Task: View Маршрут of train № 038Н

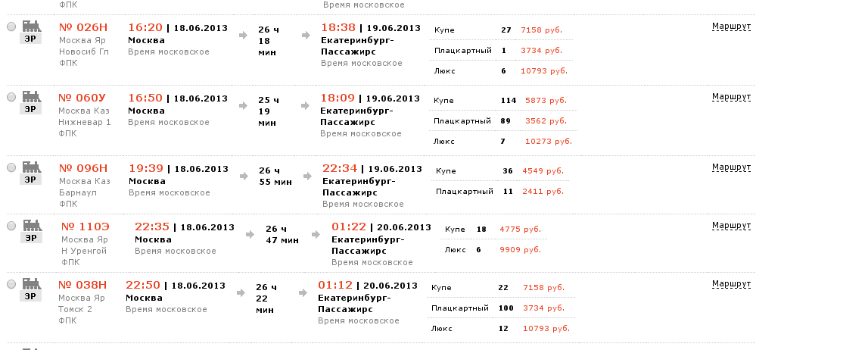Action: (731, 284)
